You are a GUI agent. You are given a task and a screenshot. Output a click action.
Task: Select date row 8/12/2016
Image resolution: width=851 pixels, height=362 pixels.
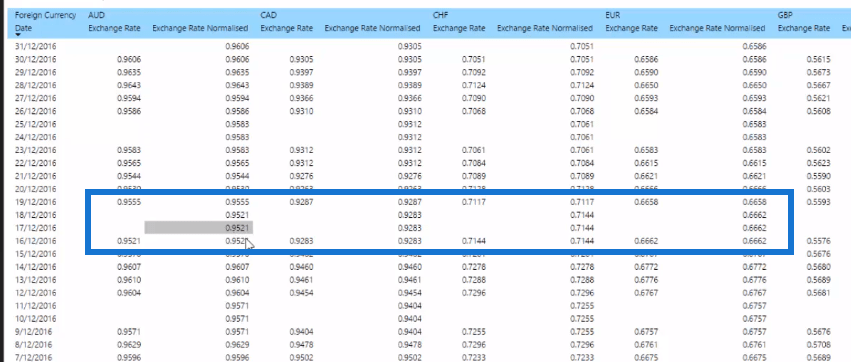[35, 345]
